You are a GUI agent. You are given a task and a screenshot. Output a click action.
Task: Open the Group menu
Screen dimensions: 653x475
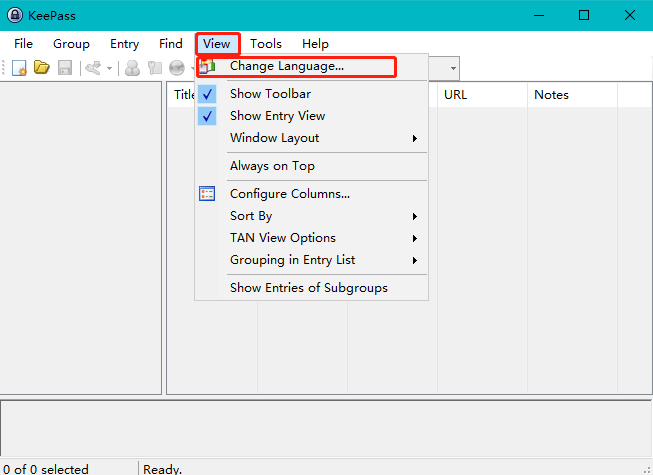point(71,44)
